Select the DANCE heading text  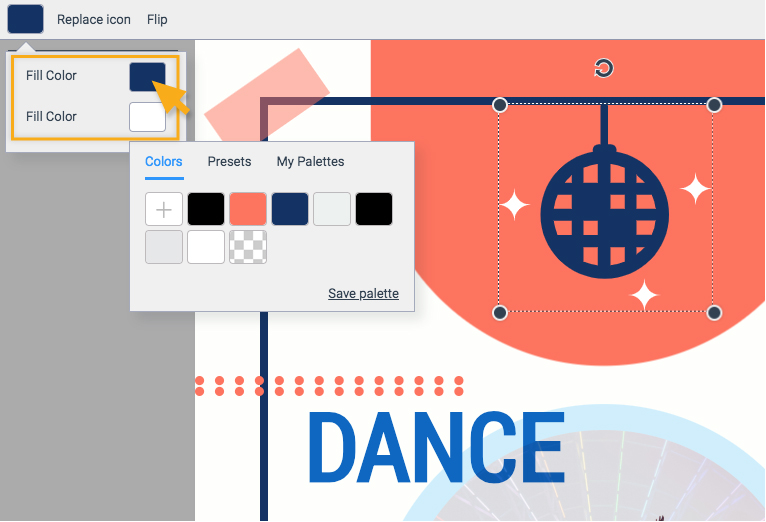436,448
